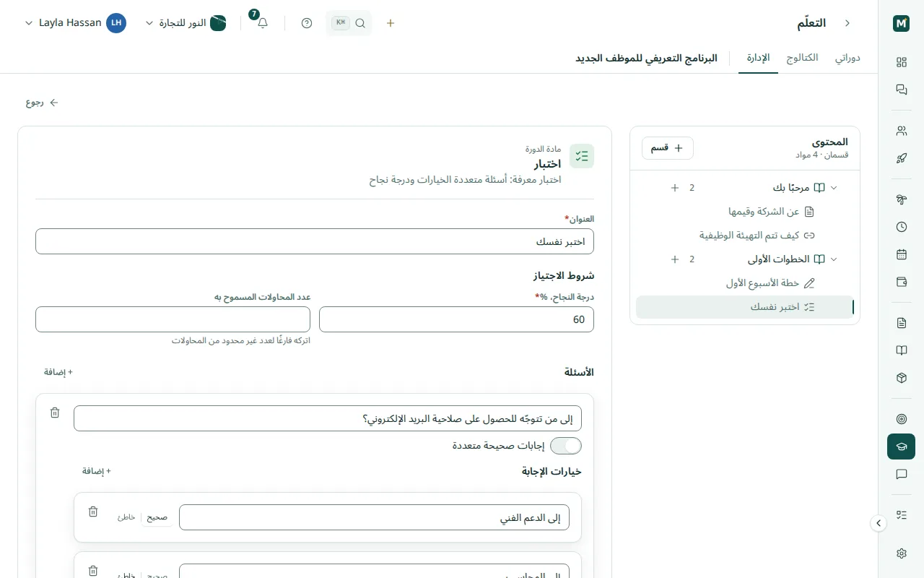Open the Layla Hassan user menu
924x578 pixels.
[75, 23]
